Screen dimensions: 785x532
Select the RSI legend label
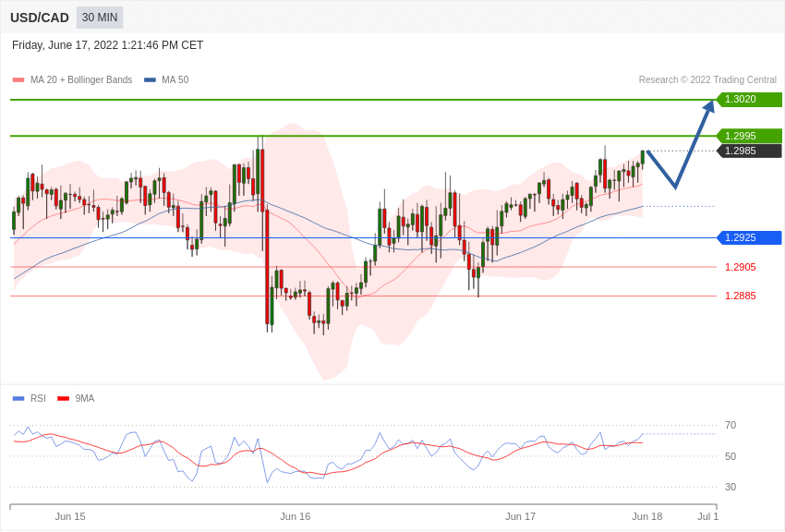click(x=38, y=398)
